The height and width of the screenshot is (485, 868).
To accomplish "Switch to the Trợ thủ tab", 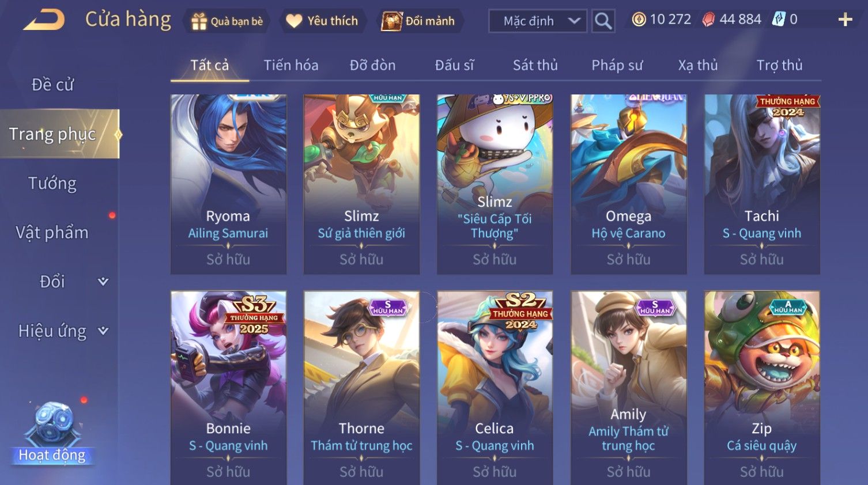I will pos(779,65).
